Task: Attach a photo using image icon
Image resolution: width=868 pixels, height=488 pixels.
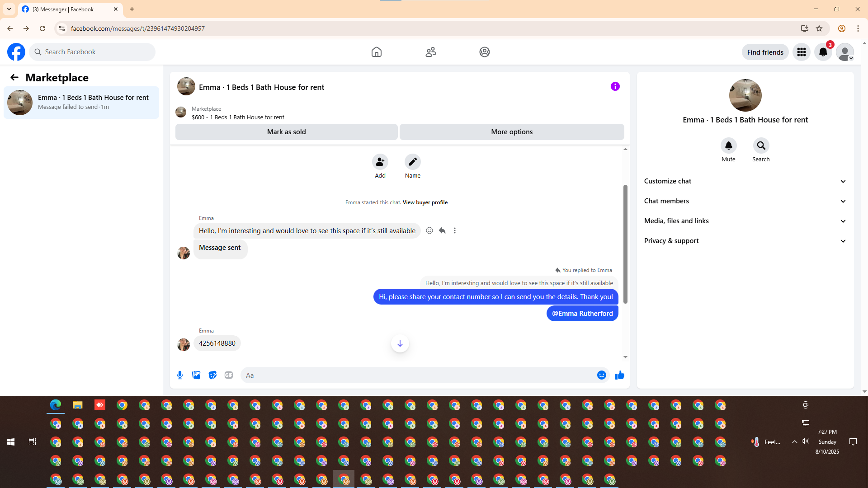Action: [196, 375]
